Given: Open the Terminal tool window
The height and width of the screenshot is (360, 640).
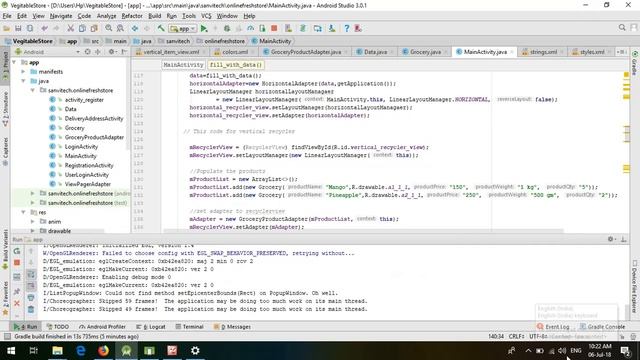Looking at the screenshot, I should click(189, 327).
